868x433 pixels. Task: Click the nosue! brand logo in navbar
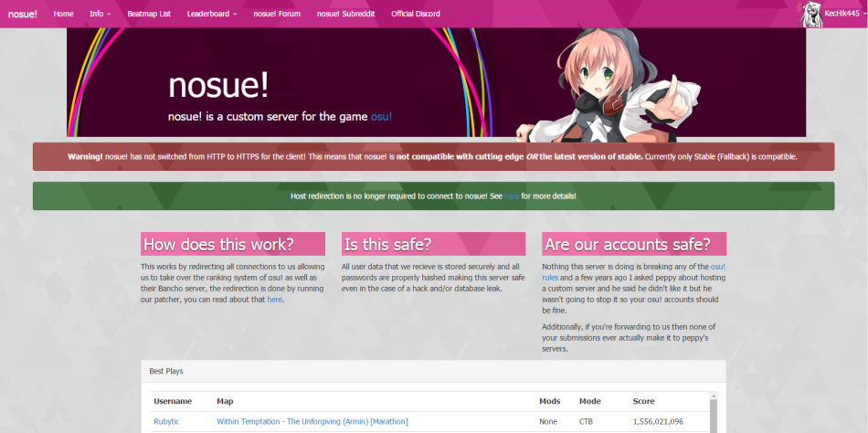tap(23, 14)
